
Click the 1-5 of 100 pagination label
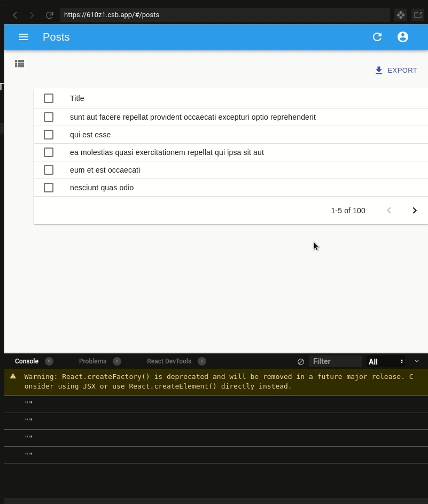pos(348,210)
